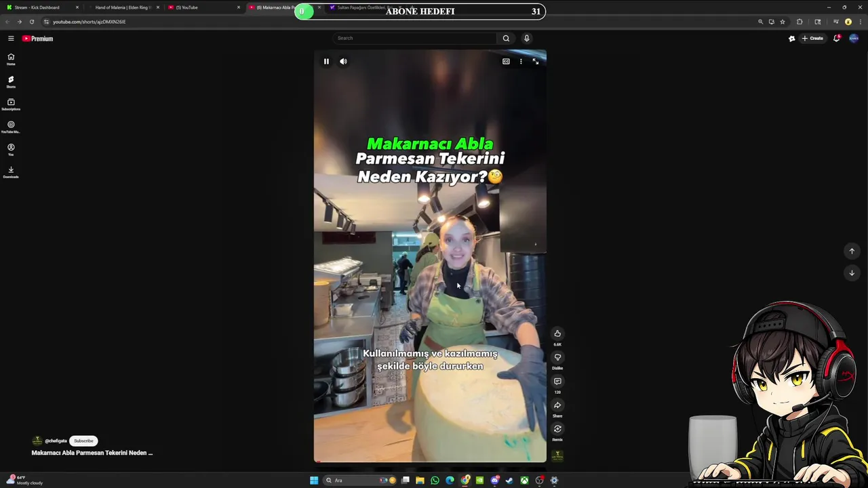Open the sparkle icon left of Create
Viewport: 868px width, 488px height.
click(x=791, y=39)
